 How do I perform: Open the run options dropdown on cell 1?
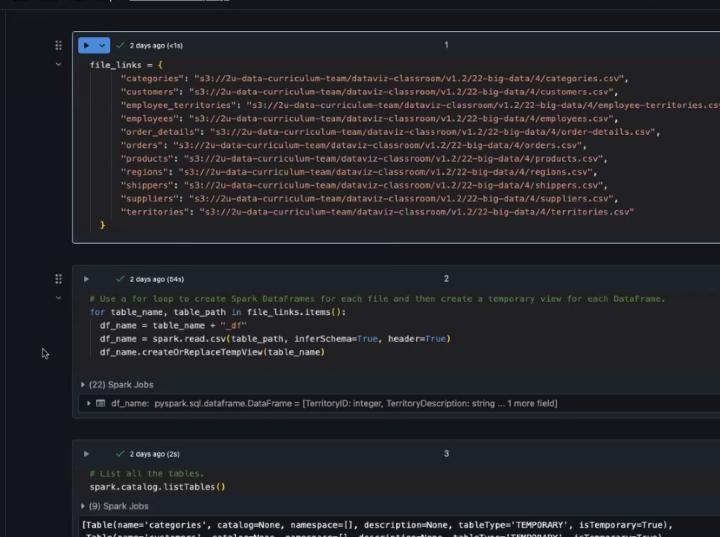tap(102, 45)
